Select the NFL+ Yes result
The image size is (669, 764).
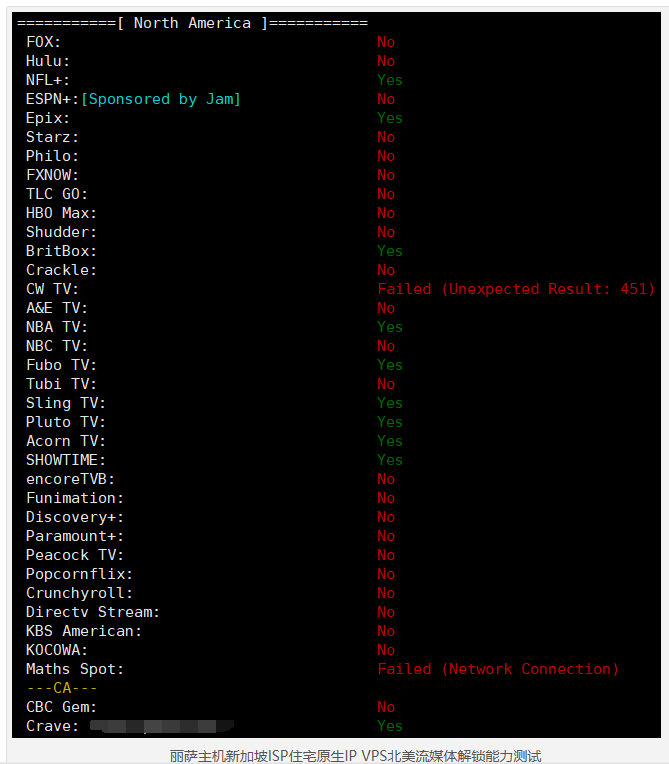click(390, 80)
